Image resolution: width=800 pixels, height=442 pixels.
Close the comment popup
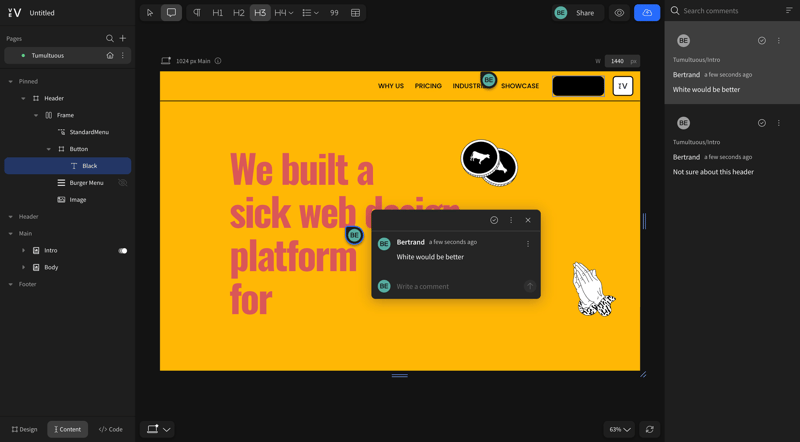point(528,220)
